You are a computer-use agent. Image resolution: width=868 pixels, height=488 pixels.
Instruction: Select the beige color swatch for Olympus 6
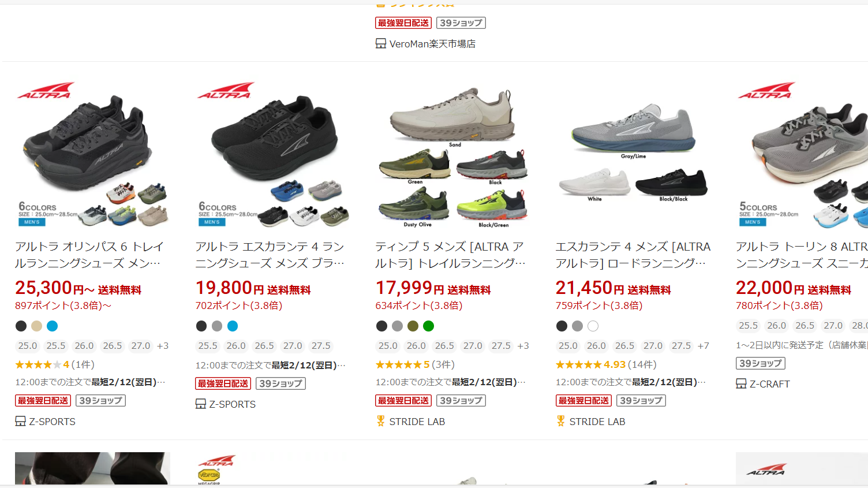click(36, 326)
